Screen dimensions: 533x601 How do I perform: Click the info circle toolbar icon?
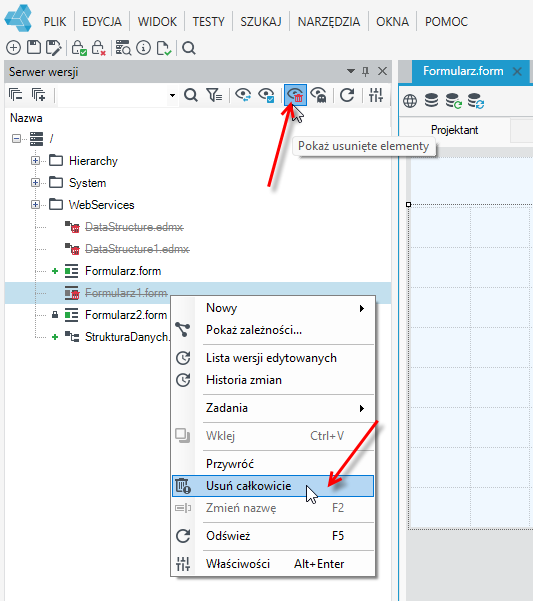click(144, 48)
